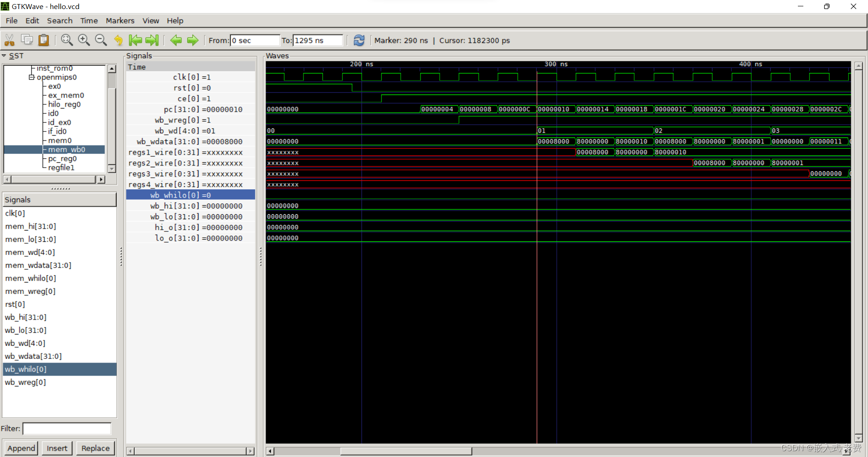Select mem0 in the SST tree

click(60, 141)
